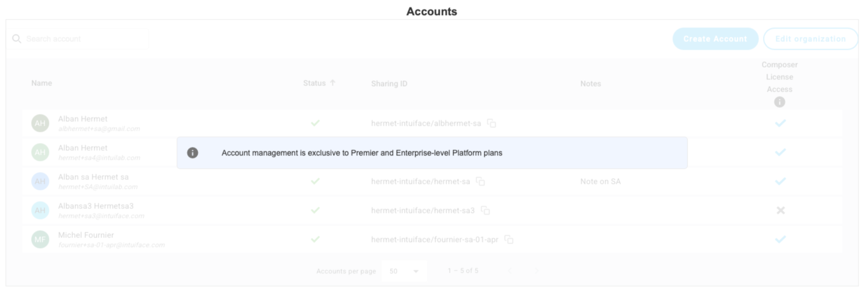Open Alban sa Hermet sa account row
The height and width of the screenshot is (294, 868).
pos(93,177)
